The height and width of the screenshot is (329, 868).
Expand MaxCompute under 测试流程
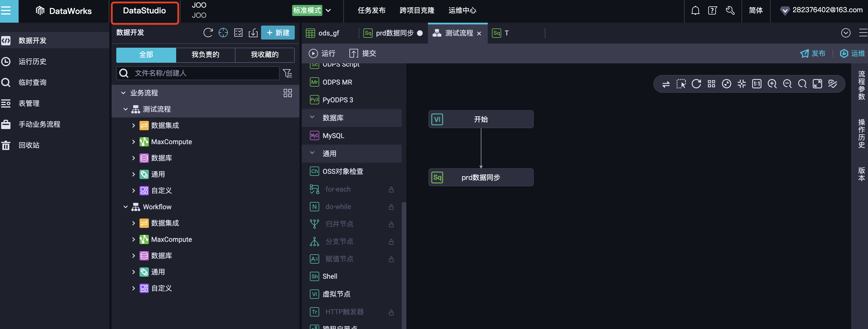pos(133,142)
